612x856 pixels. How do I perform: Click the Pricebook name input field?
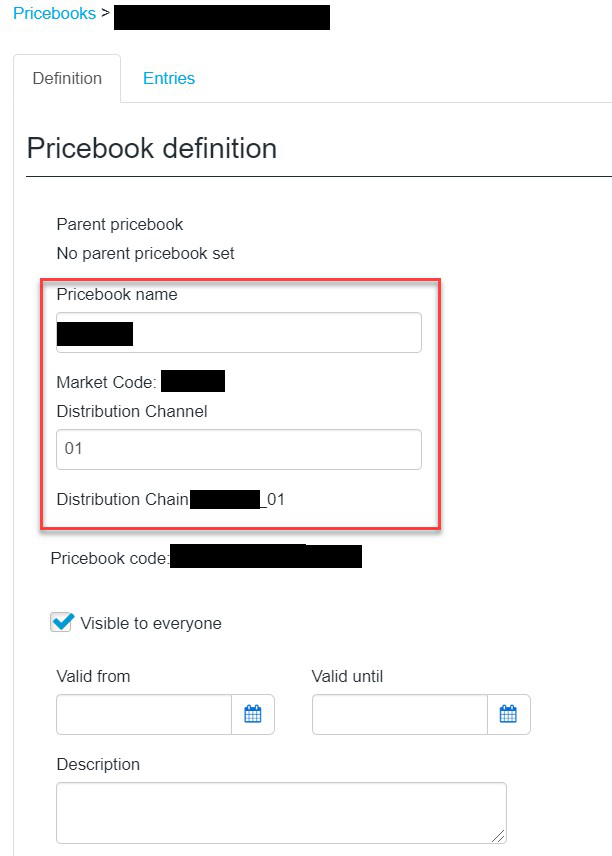pyautogui.click(x=239, y=332)
